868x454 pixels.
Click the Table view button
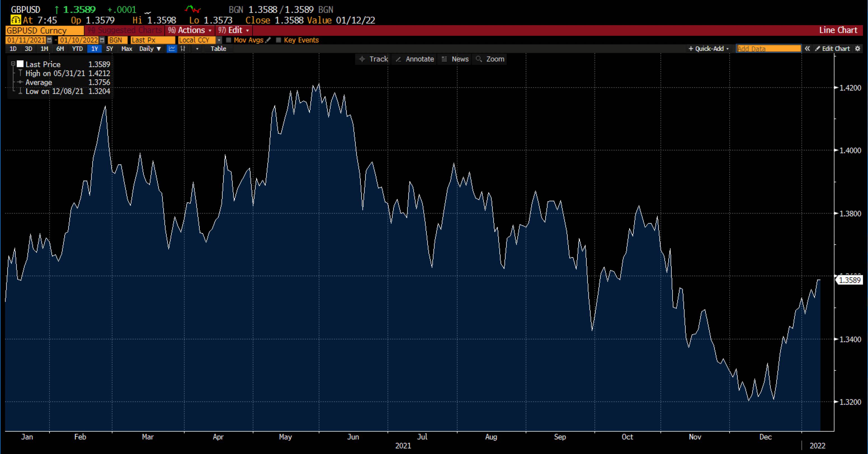(218, 49)
